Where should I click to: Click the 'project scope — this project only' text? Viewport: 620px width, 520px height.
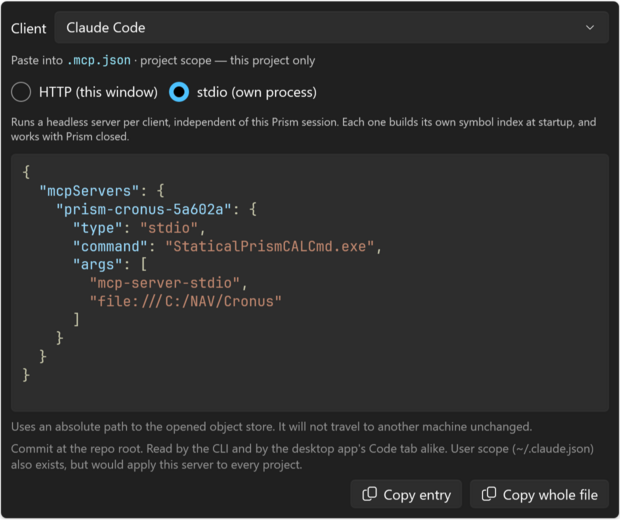pos(228,61)
